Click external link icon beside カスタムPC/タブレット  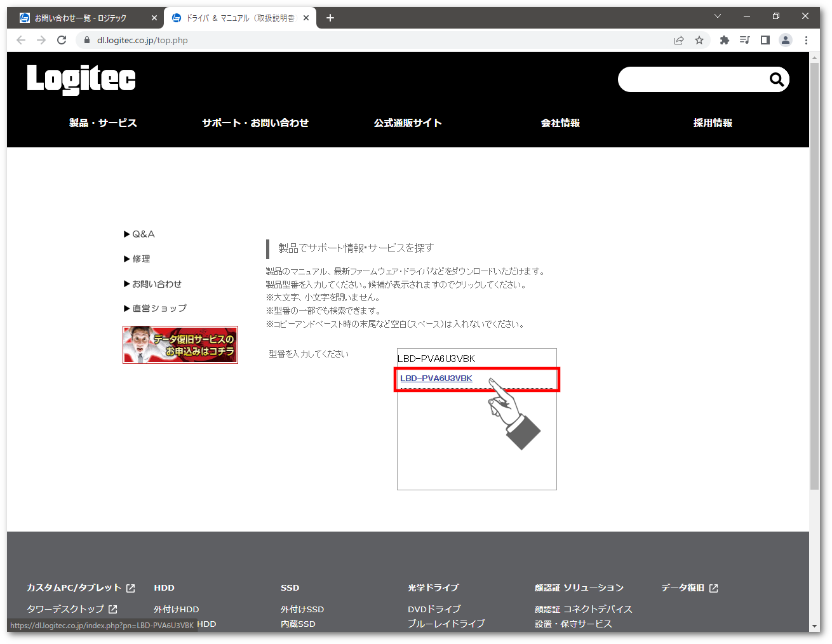pos(131,588)
